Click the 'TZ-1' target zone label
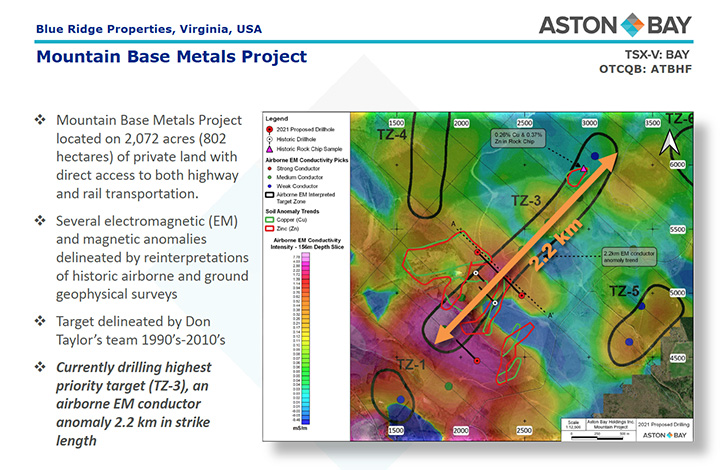725x470 pixels. coord(411,365)
